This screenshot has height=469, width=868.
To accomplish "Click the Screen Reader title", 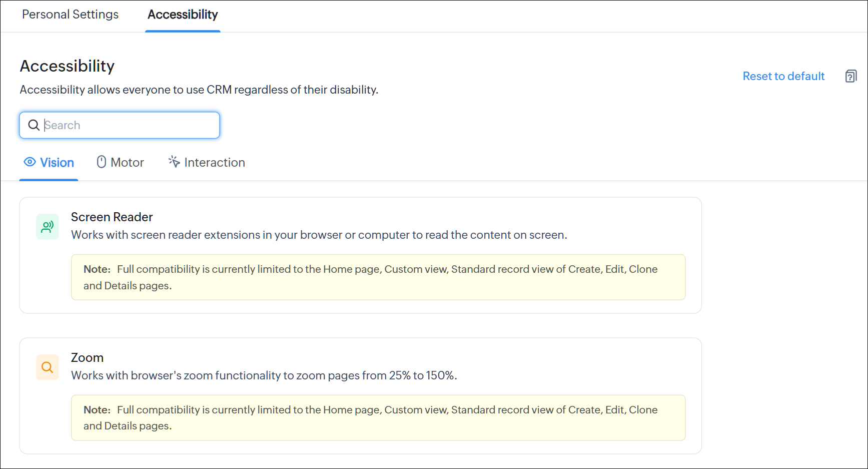I will (112, 217).
